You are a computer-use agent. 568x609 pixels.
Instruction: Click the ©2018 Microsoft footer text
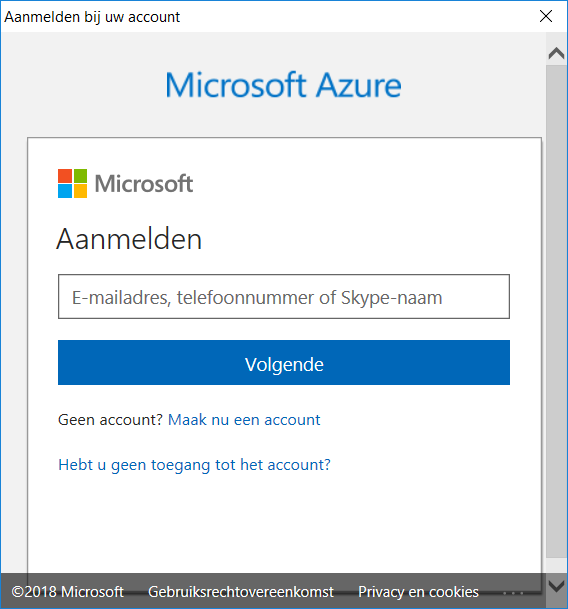tap(68, 592)
